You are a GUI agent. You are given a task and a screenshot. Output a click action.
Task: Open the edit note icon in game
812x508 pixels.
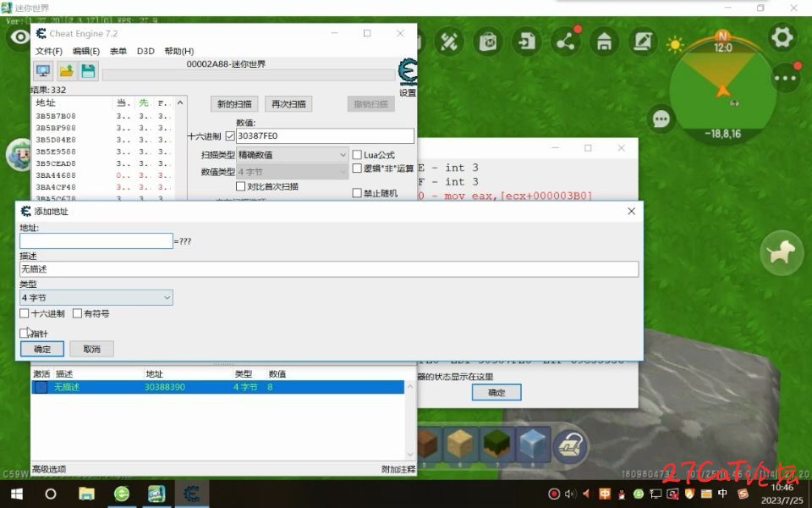(643, 41)
